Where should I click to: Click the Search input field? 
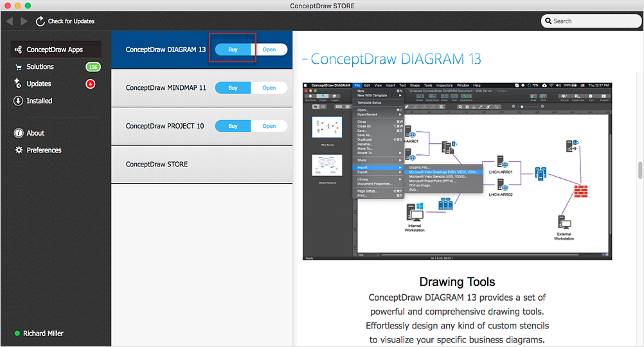point(593,21)
